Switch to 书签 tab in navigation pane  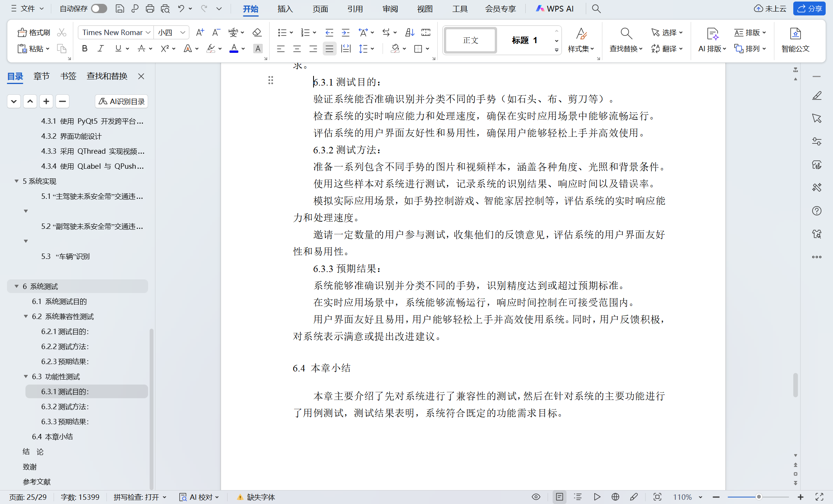tap(68, 76)
